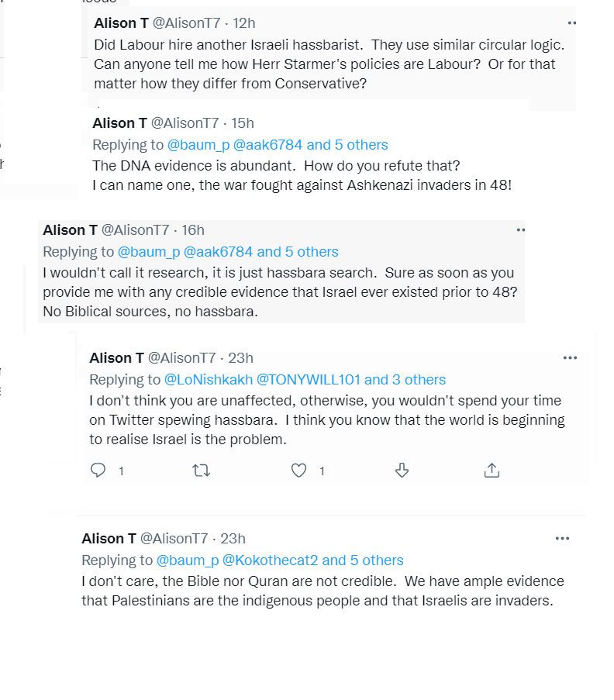Open more options on the @Kokothecat2 reply tweet
This screenshot has width=614, height=700.
pyautogui.click(x=562, y=538)
